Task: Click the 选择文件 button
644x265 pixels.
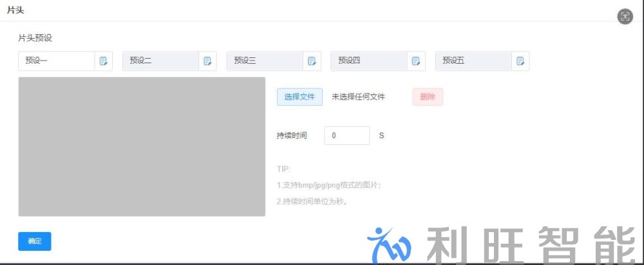Action: click(300, 97)
